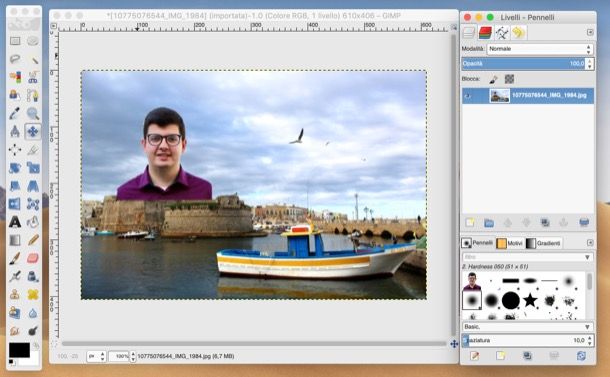Toggle visibility eye of the IMG_1984 layer
Viewport: 610px width, 377px height.
tap(467, 96)
